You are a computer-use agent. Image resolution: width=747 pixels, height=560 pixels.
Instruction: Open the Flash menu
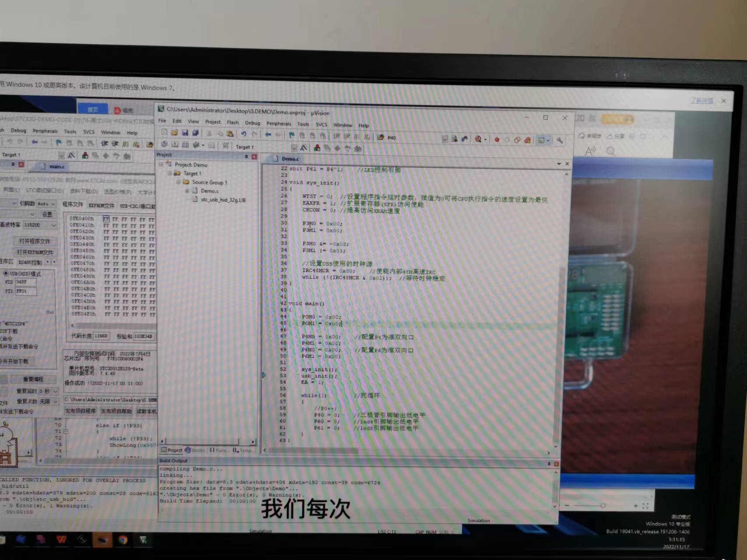(x=233, y=122)
